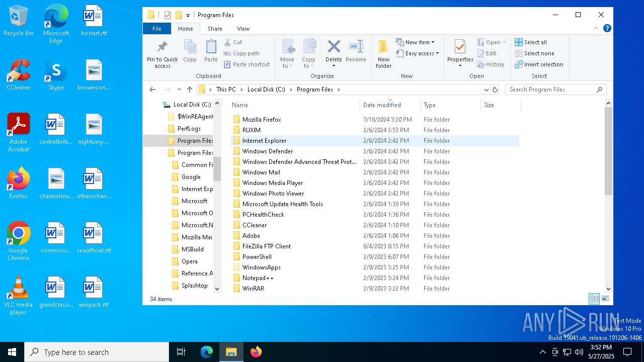The width and height of the screenshot is (644, 362).
Task: Open the Move to dropdown
Action: [287, 54]
